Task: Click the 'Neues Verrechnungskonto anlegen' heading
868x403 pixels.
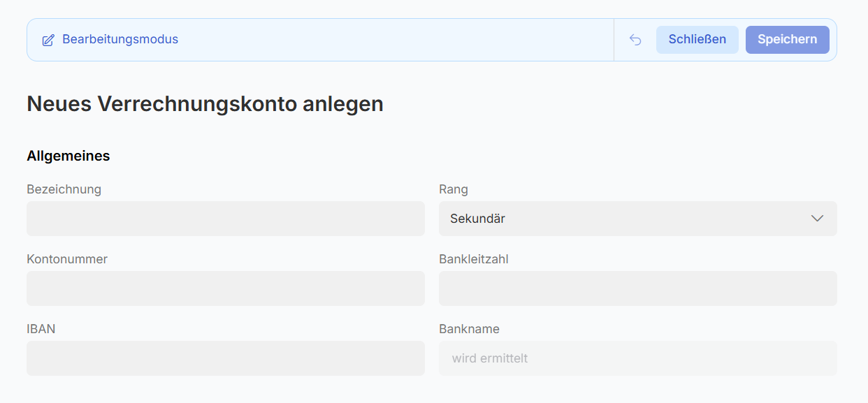Action: [205, 104]
